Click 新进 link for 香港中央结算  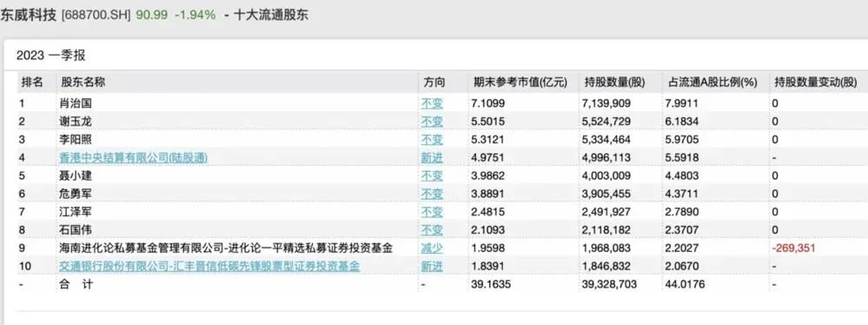coord(432,158)
